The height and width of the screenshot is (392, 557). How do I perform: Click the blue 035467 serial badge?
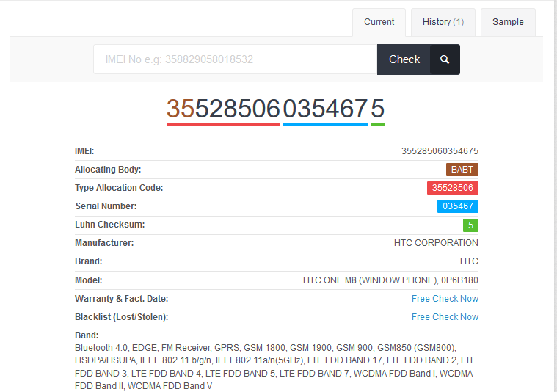457,206
